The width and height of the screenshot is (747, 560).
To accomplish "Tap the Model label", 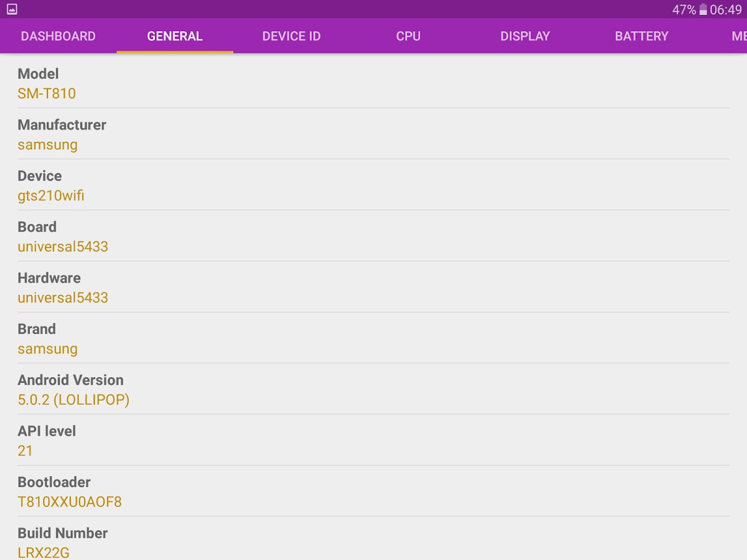I will (38, 74).
